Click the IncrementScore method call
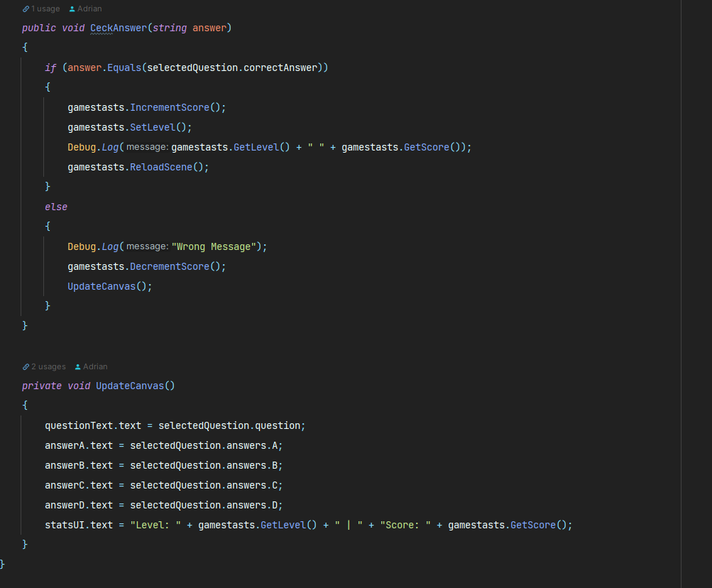712x588 pixels. (170, 107)
